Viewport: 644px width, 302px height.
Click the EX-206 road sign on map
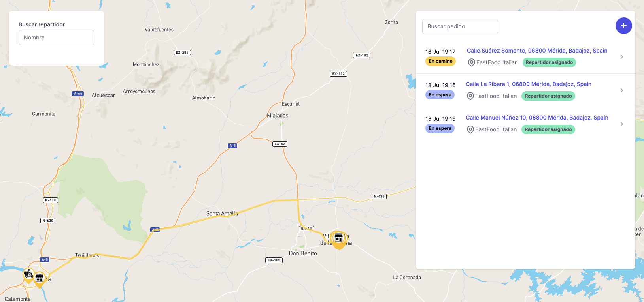(182, 53)
